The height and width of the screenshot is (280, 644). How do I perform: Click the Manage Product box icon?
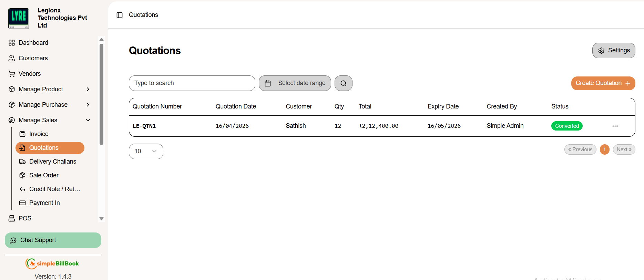coord(12,89)
